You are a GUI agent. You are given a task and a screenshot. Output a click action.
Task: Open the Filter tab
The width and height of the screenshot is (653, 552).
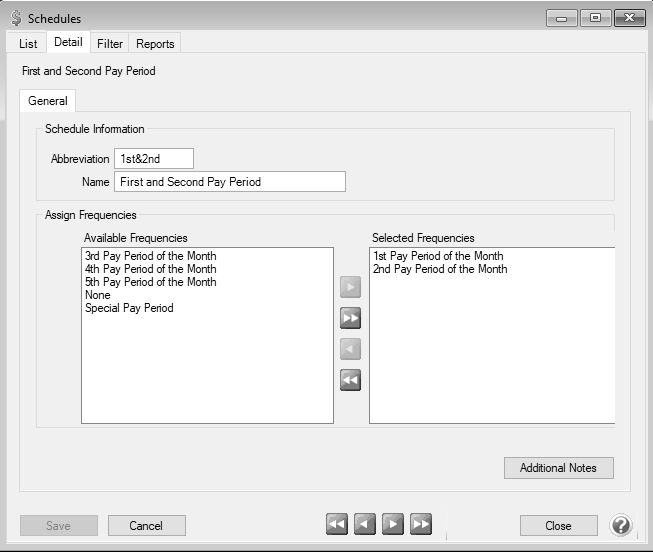[110, 44]
